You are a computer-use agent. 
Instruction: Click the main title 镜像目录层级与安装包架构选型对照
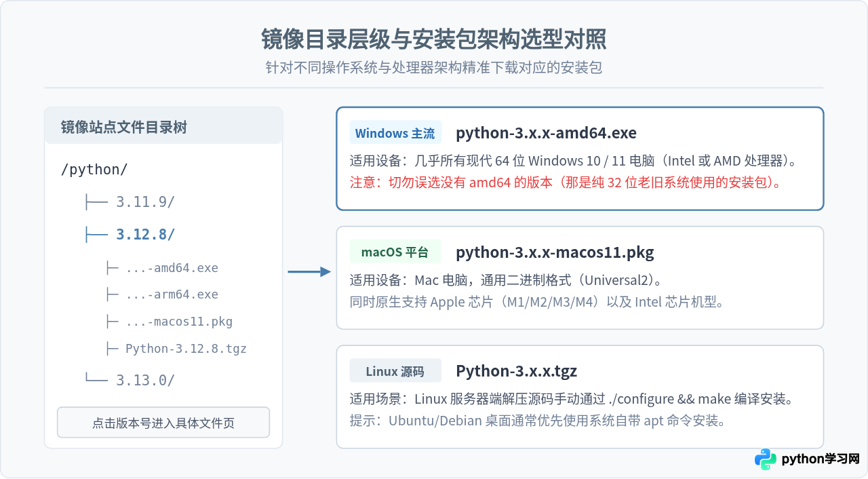point(434,39)
